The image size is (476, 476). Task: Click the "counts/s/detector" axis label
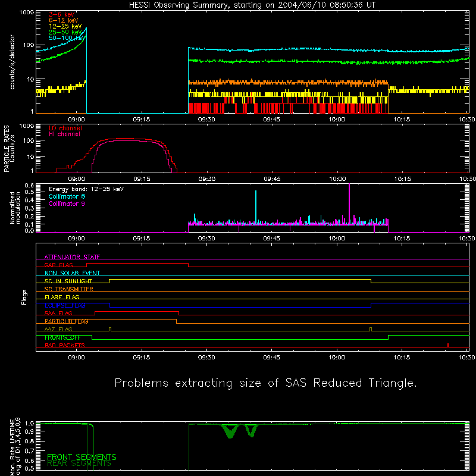[12, 62]
